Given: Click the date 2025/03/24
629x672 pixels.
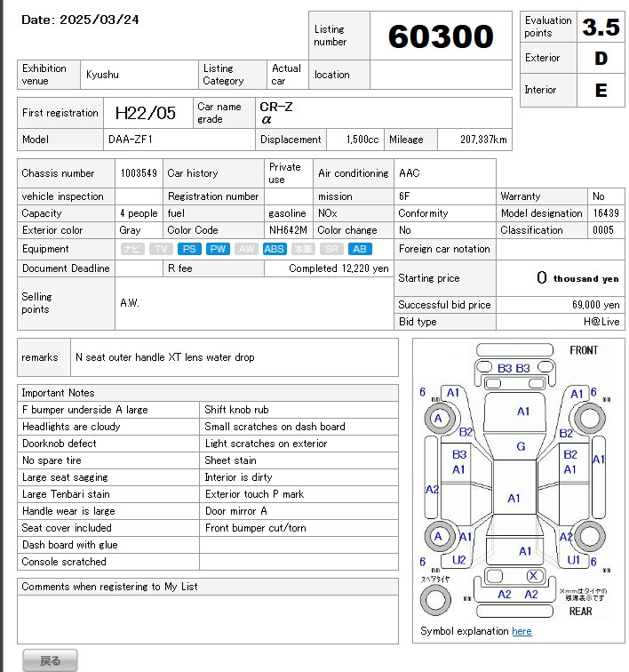Looking at the screenshot, I should coord(99,20).
